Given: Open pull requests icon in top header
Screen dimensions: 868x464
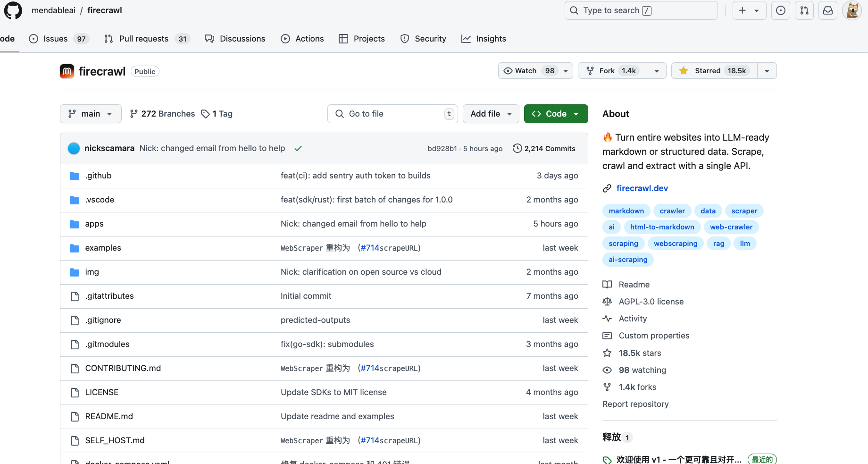Looking at the screenshot, I should 804,10.
